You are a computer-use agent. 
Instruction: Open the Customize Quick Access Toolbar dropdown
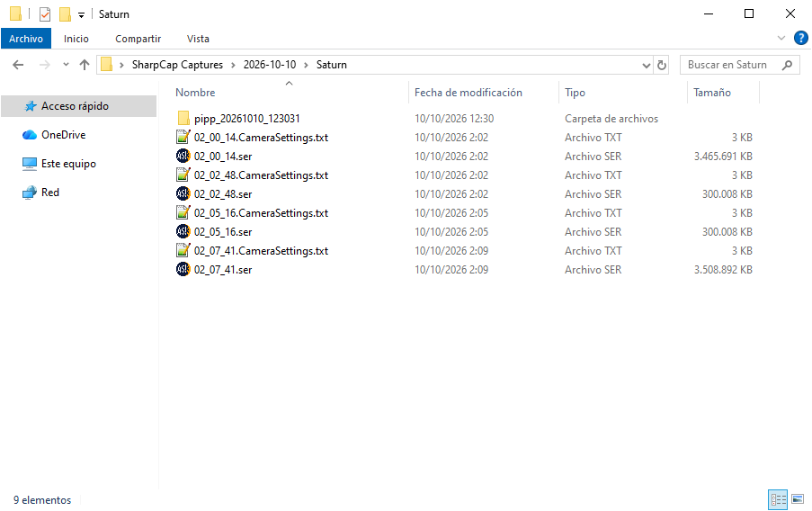[x=81, y=15]
